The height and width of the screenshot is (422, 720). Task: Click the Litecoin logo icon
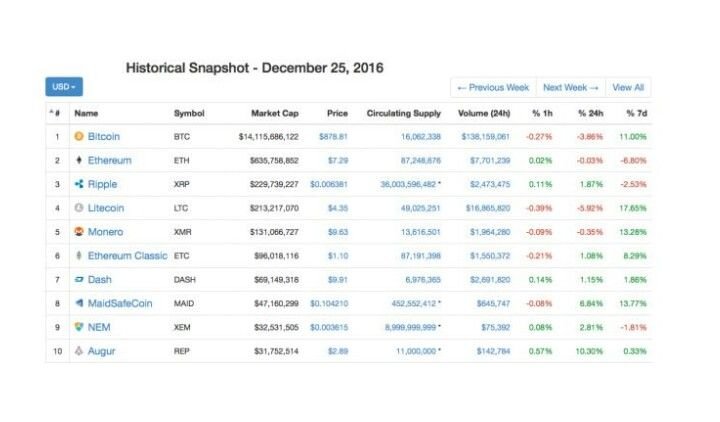click(x=79, y=208)
